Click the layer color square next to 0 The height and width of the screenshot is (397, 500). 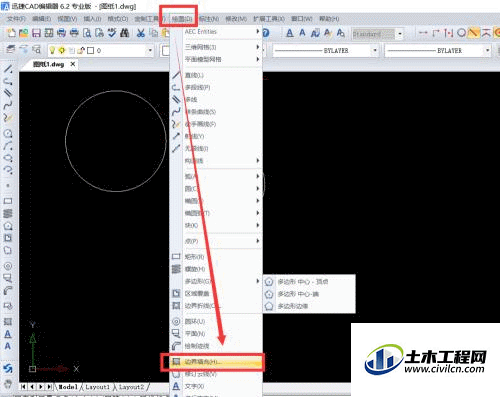pos(90,51)
